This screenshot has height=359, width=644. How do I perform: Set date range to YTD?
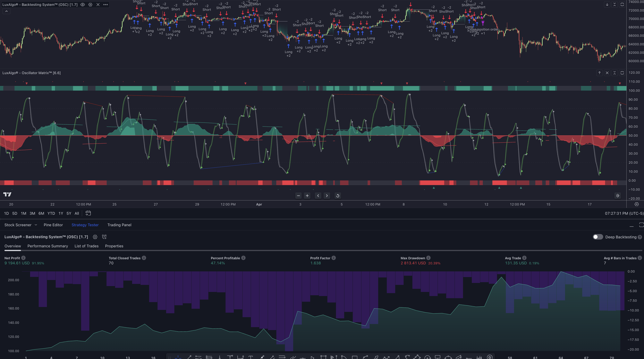[x=51, y=213]
